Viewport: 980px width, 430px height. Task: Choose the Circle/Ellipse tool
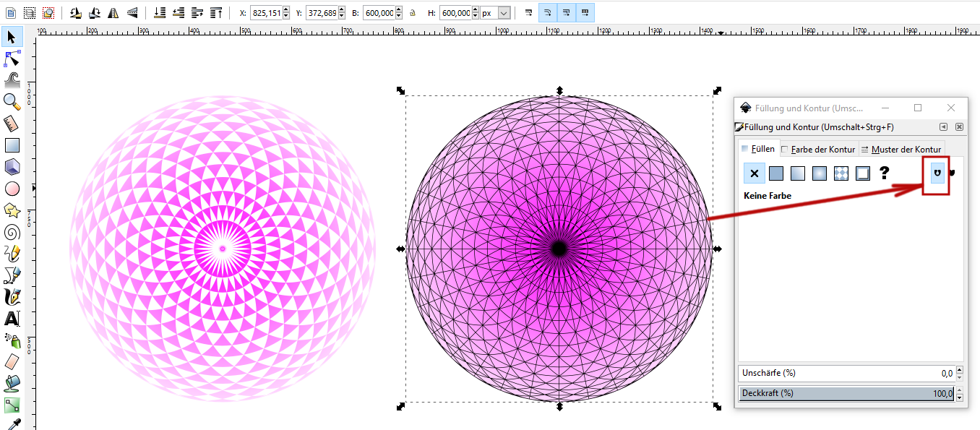pyautogui.click(x=12, y=189)
